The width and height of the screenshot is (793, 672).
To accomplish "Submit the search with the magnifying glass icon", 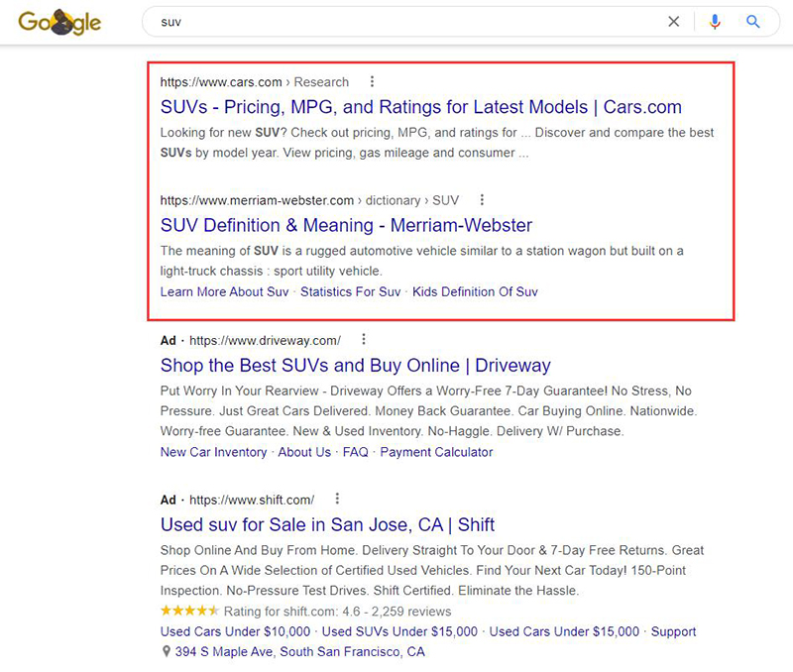I will pyautogui.click(x=753, y=22).
